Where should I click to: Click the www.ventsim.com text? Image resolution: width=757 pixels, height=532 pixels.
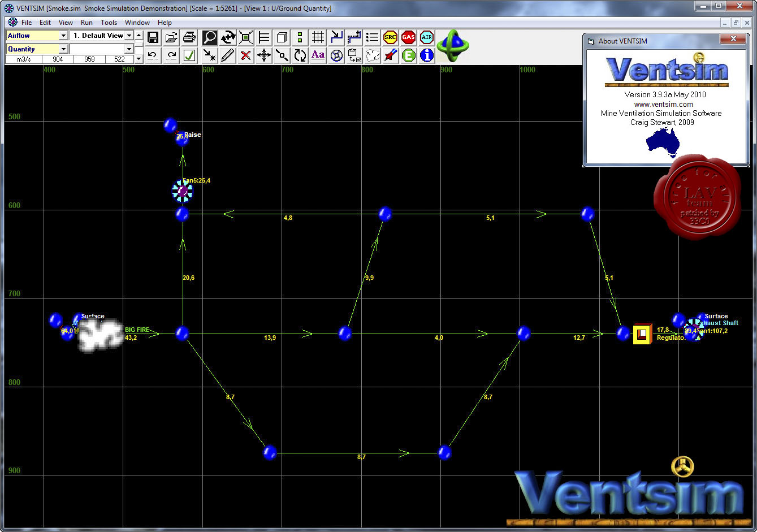(x=663, y=104)
